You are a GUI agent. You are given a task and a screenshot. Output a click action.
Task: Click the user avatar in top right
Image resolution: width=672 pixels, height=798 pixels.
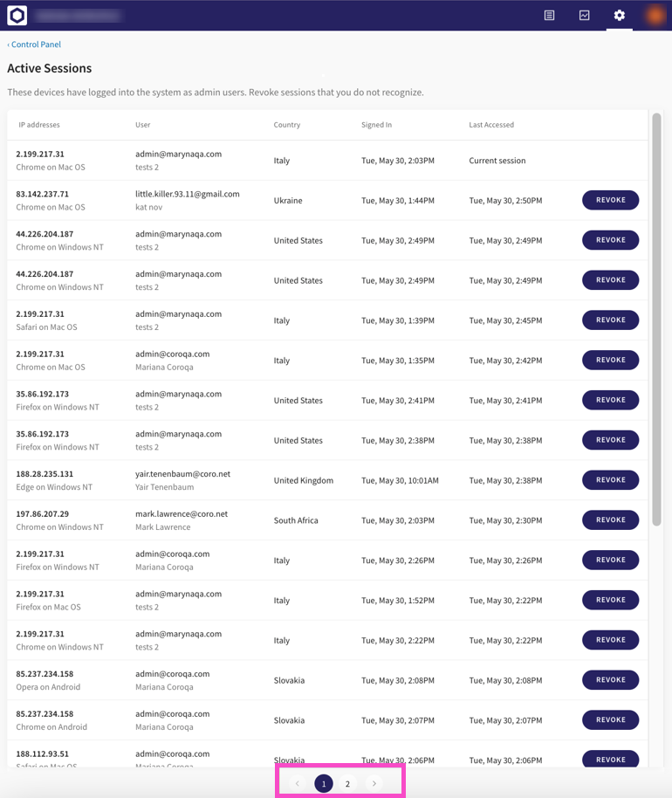pos(655,15)
